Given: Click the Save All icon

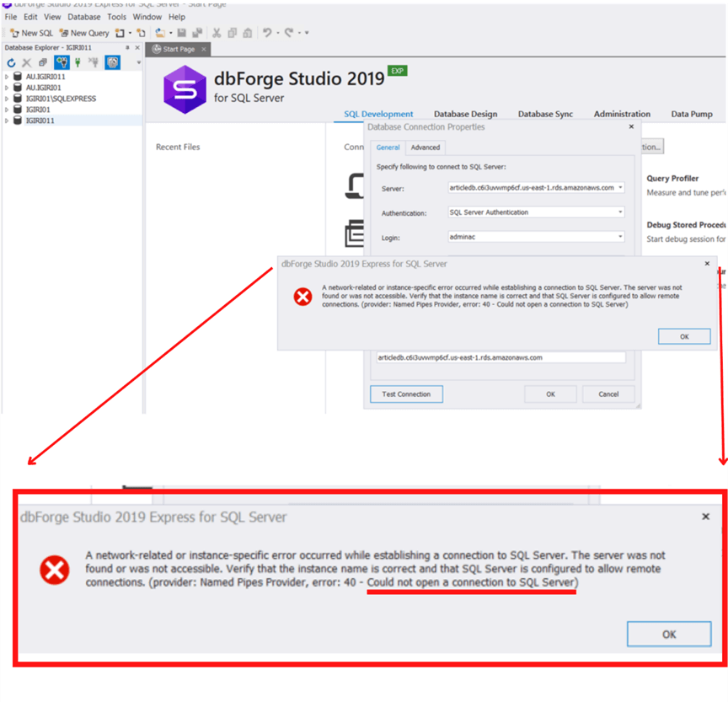Looking at the screenshot, I should [197, 33].
